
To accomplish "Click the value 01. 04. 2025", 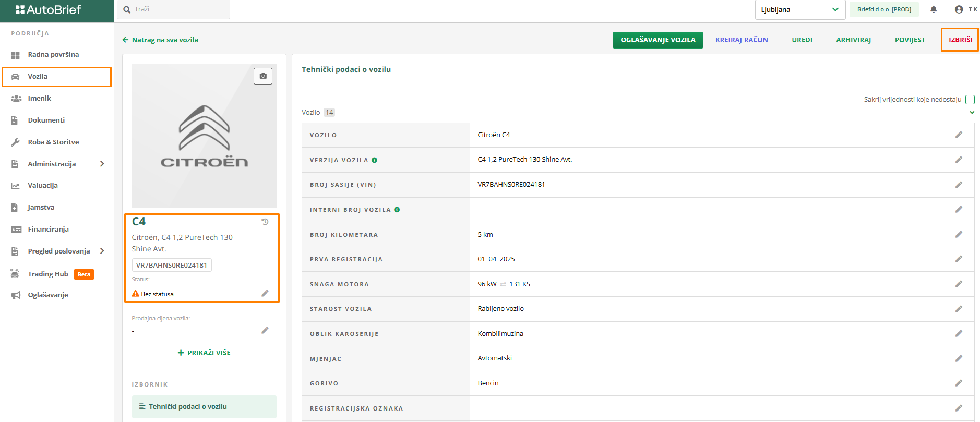I will (x=496, y=259).
